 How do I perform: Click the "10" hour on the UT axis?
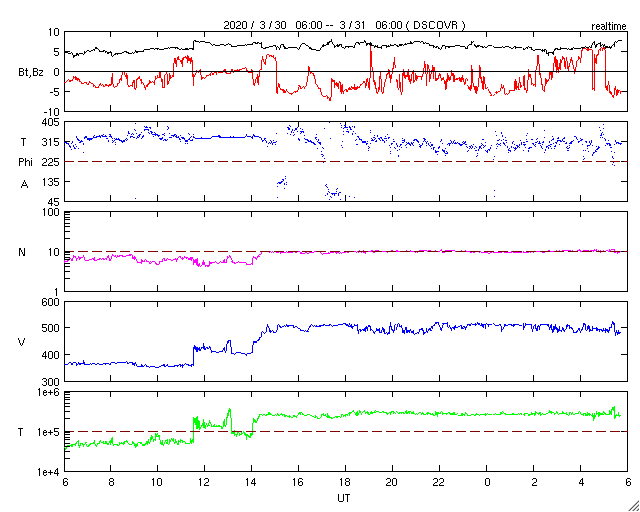157,481
